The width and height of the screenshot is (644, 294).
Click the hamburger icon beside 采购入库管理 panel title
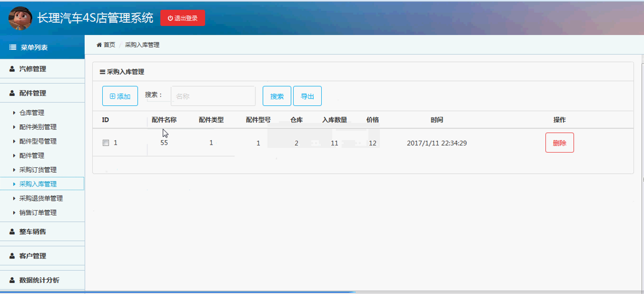102,72
